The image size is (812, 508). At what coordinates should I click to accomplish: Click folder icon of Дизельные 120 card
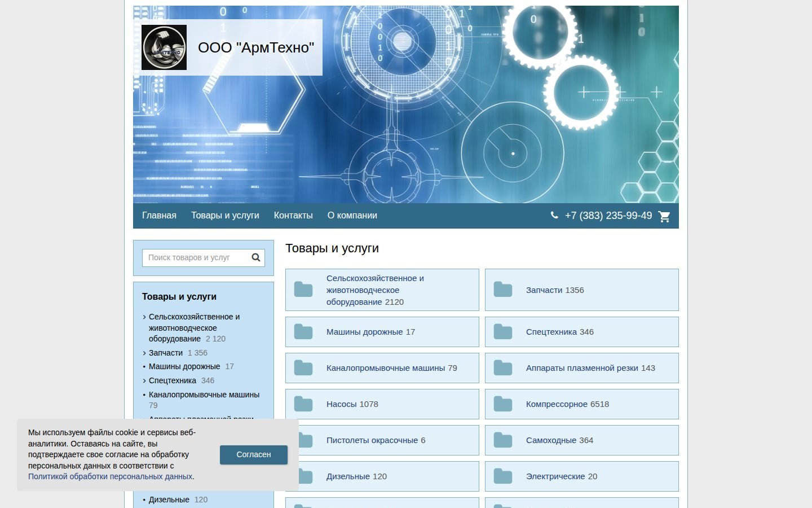[306, 476]
